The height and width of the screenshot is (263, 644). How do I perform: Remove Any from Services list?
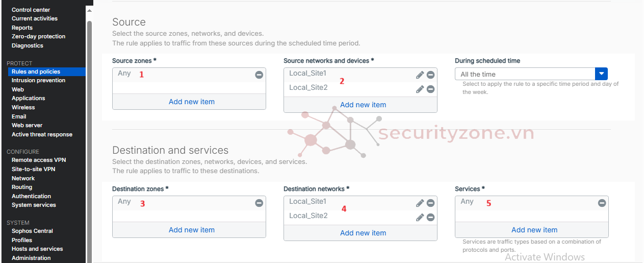click(602, 203)
